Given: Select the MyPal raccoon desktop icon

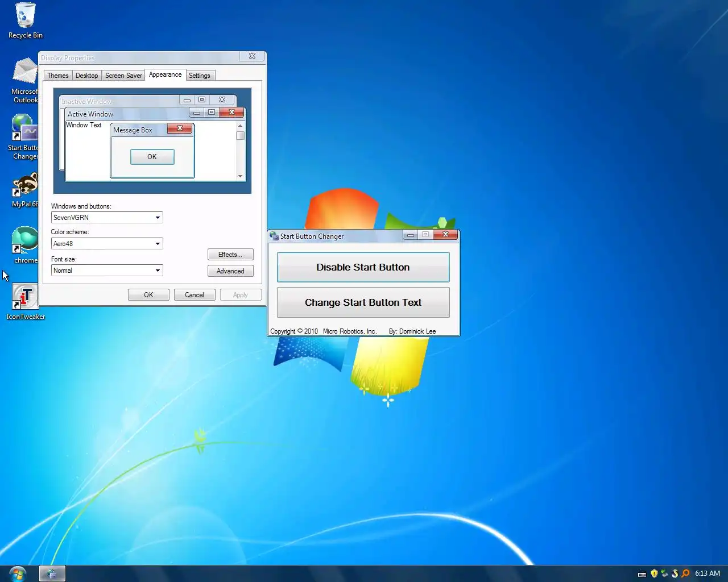Looking at the screenshot, I should tap(26, 190).
